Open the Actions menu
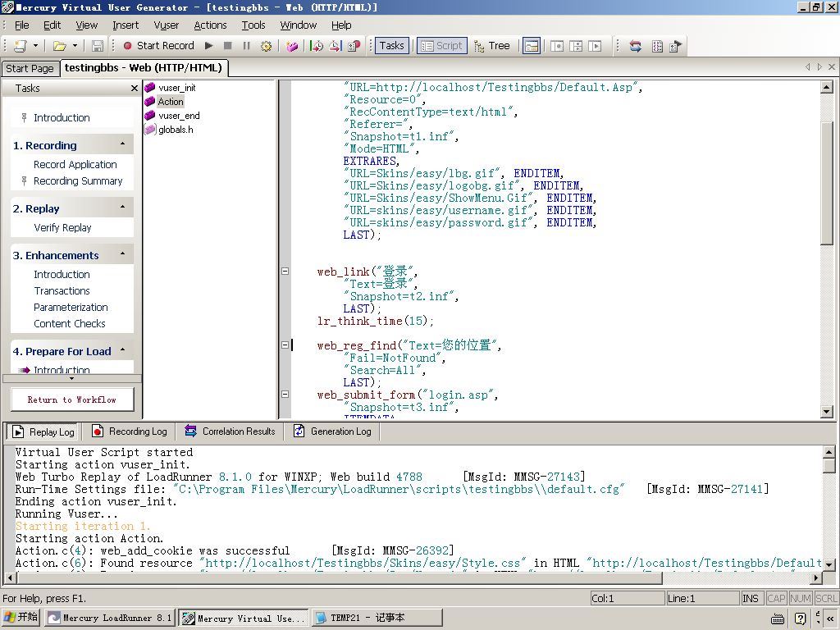The width and height of the screenshot is (840, 630). (x=210, y=25)
